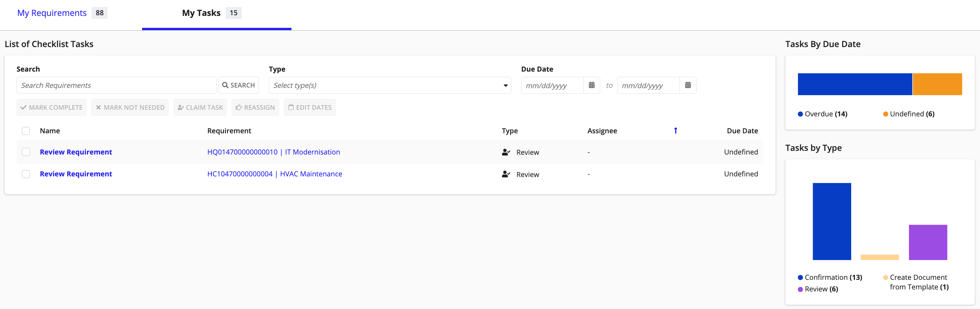Sort by the Due Date column header
The height and width of the screenshot is (309, 980).
tap(742, 131)
